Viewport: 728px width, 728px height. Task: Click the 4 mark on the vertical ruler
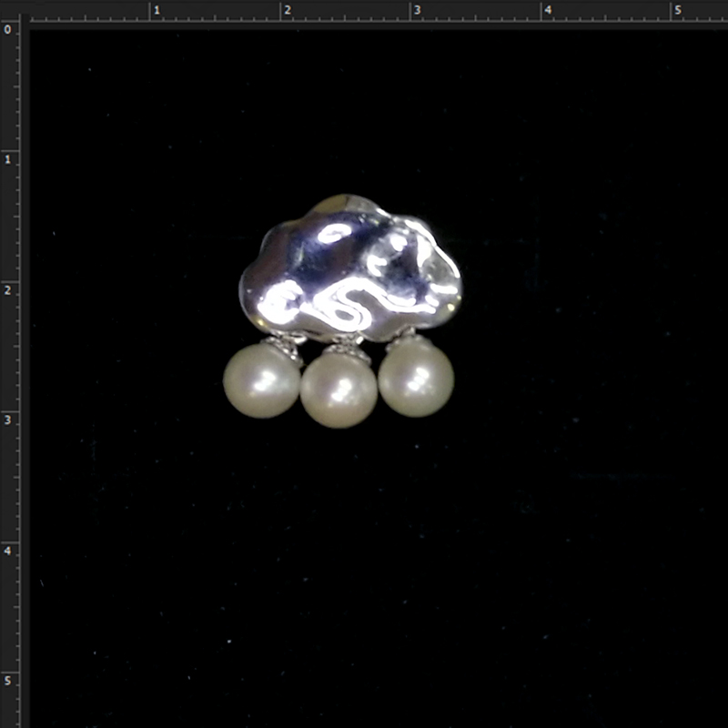pos(7,551)
